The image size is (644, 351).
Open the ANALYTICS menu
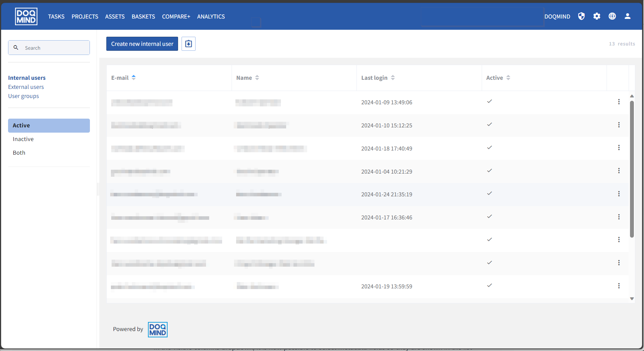click(211, 16)
